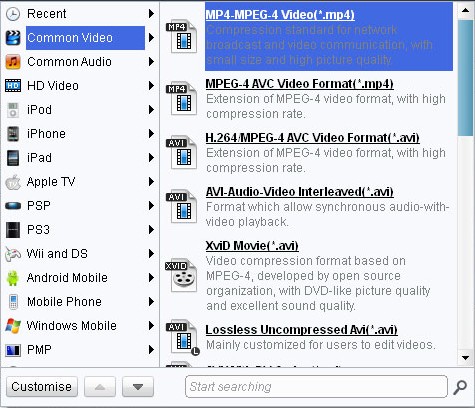The width and height of the screenshot is (475, 408).
Task: Click the scrollbar down arrow
Action: click(x=466, y=358)
